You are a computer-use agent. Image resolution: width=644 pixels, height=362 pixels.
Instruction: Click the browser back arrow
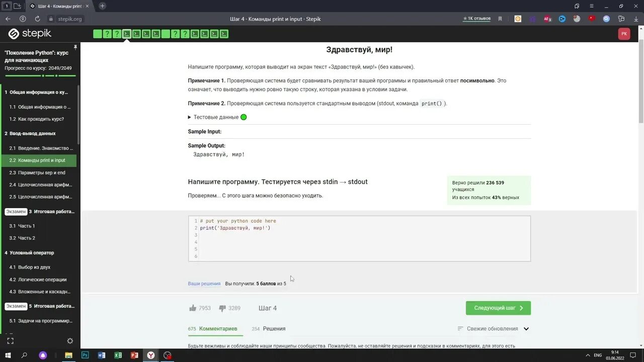point(8,19)
